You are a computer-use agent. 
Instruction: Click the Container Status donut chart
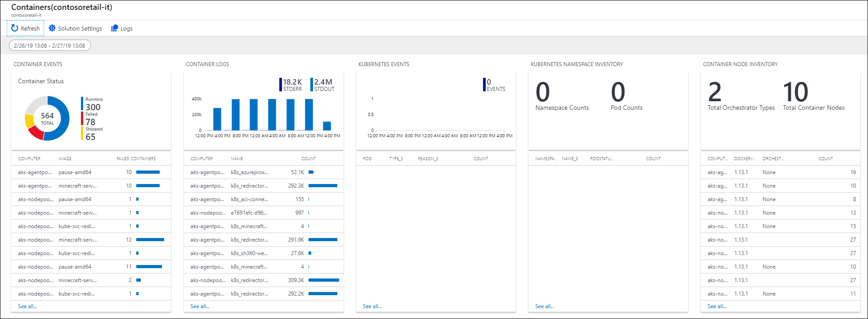click(x=47, y=118)
